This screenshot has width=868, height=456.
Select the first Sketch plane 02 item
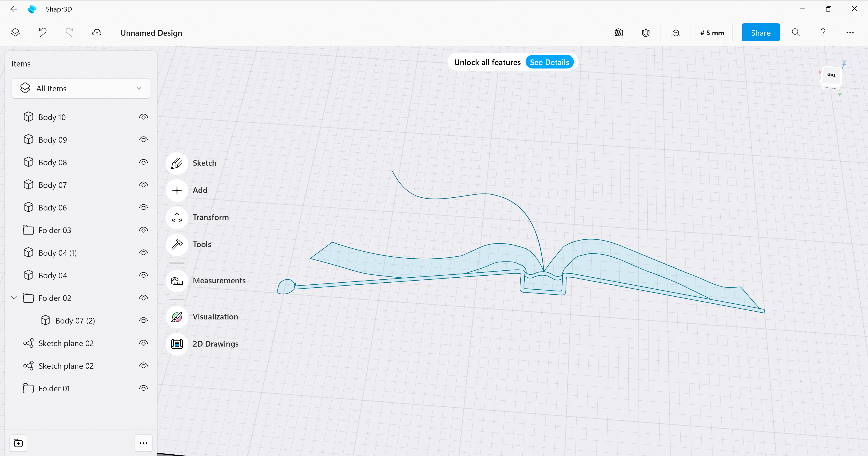66,343
